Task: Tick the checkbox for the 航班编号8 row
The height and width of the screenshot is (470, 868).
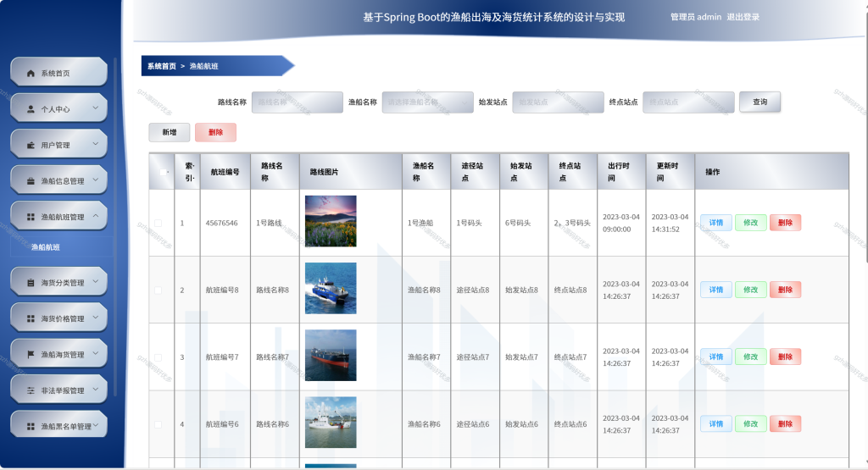Action: coord(159,290)
